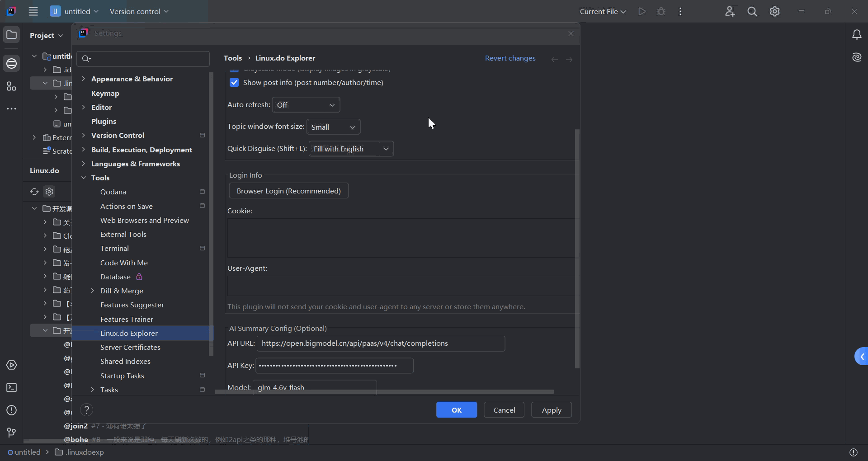Open the Structure tool window icon
Screen dimensions: 868x461
12,86
